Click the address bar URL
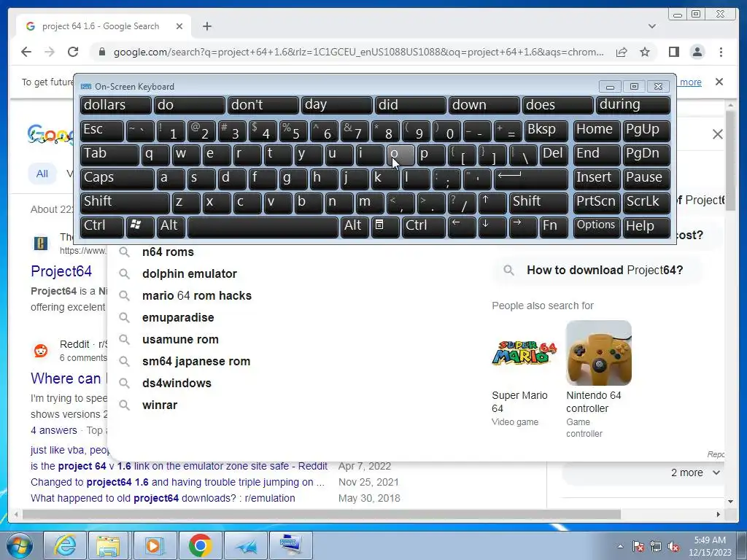Image resolution: width=747 pixels, height=560 pixels. click(358, 52)
